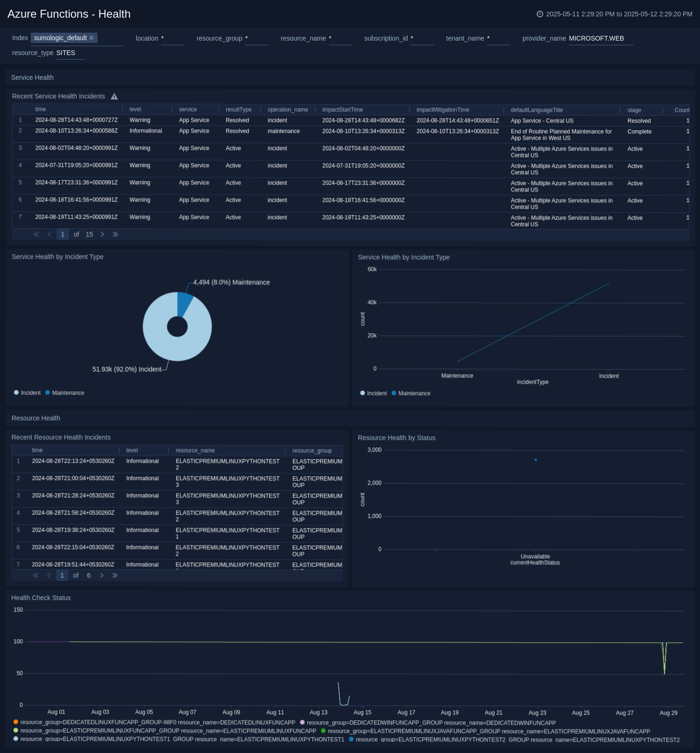Sort service table by level column
The height and width of the screenshot is (753, 700).
tap(135, 109)
